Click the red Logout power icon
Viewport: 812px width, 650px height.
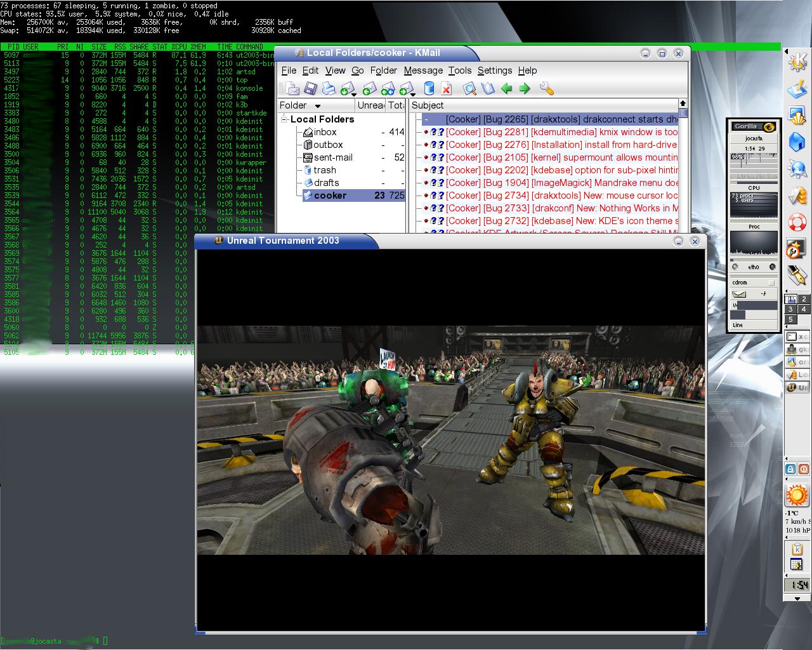pyautogui.click(x=803, y=469)
